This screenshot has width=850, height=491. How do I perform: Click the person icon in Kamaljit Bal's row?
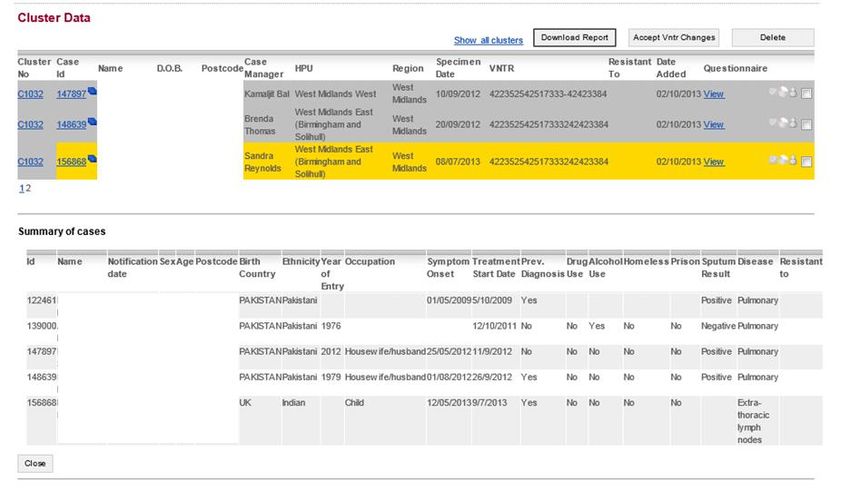click(x=793, y=92)
